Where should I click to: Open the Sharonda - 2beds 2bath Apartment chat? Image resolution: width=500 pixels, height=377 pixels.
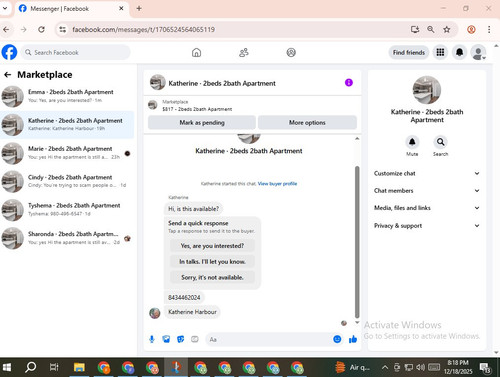[67, 238]
